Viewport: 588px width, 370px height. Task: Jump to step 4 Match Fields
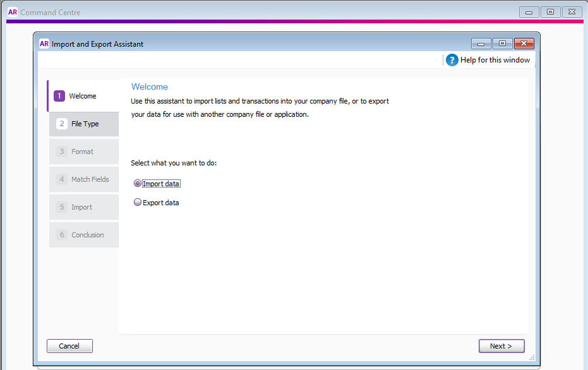[x=84, y=179]
